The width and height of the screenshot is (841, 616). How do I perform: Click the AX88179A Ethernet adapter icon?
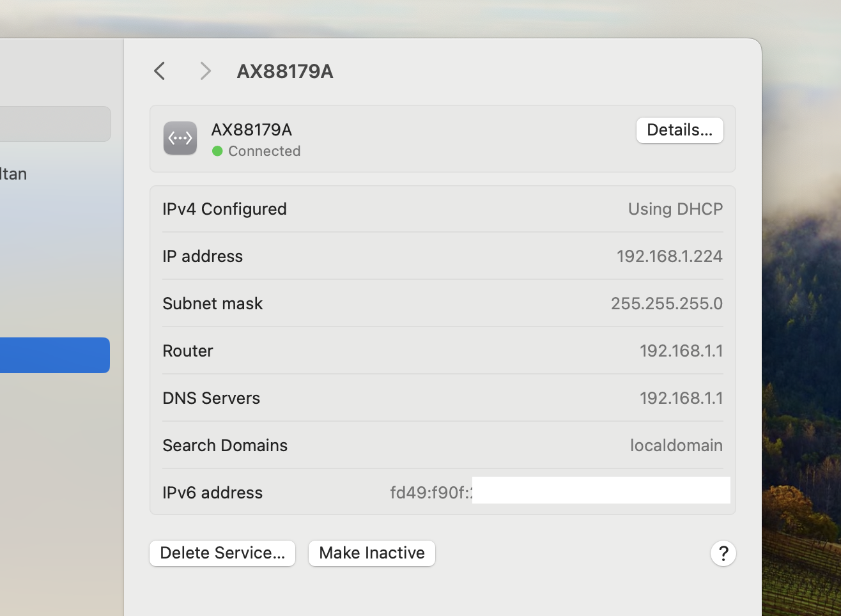click(180, 138)
